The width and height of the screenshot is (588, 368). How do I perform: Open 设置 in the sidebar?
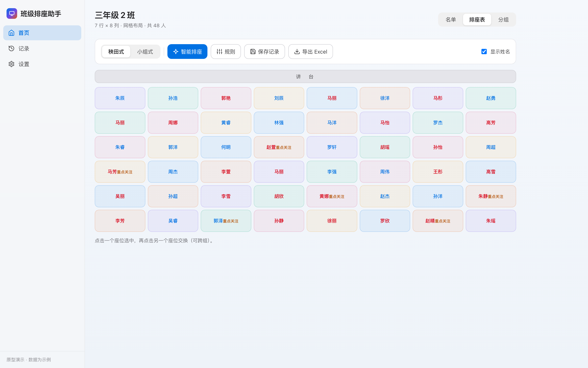coord(42,64)
